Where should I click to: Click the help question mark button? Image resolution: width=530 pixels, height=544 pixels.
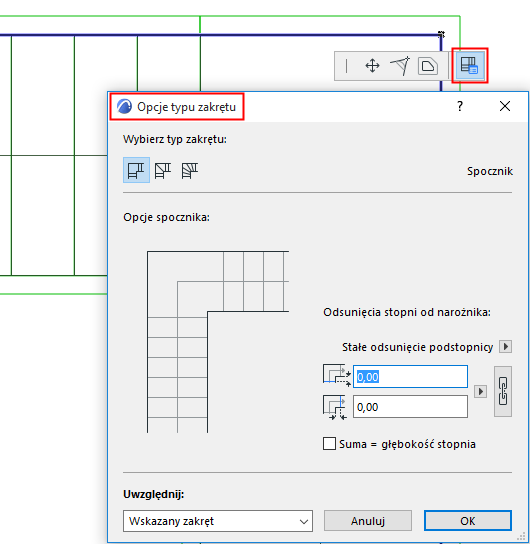[460, 106]
